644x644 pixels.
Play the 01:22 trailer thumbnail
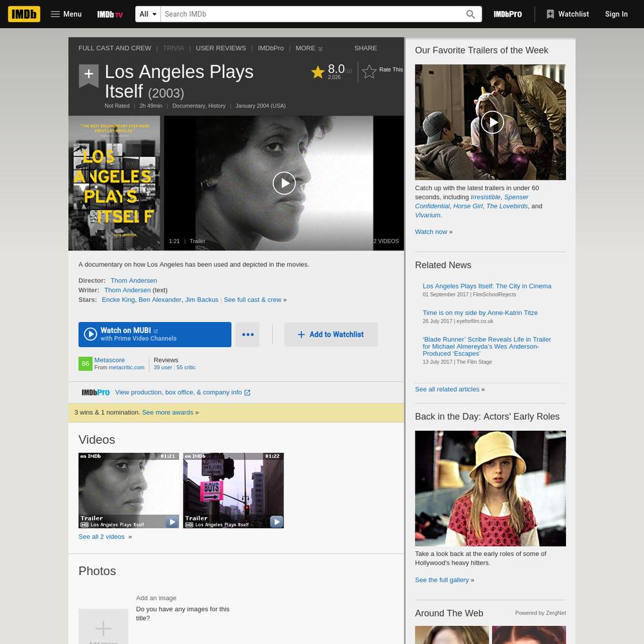(x=233, y=490)
